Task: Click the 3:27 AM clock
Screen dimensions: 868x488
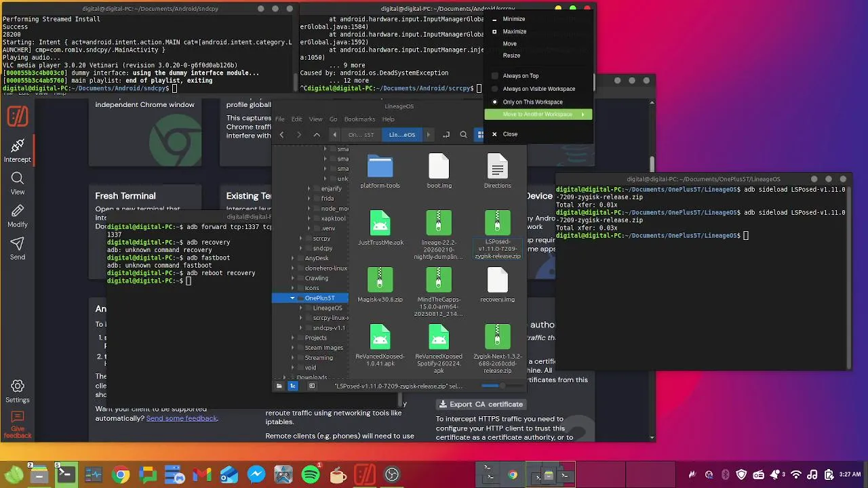Action: (x=851, y=475)
